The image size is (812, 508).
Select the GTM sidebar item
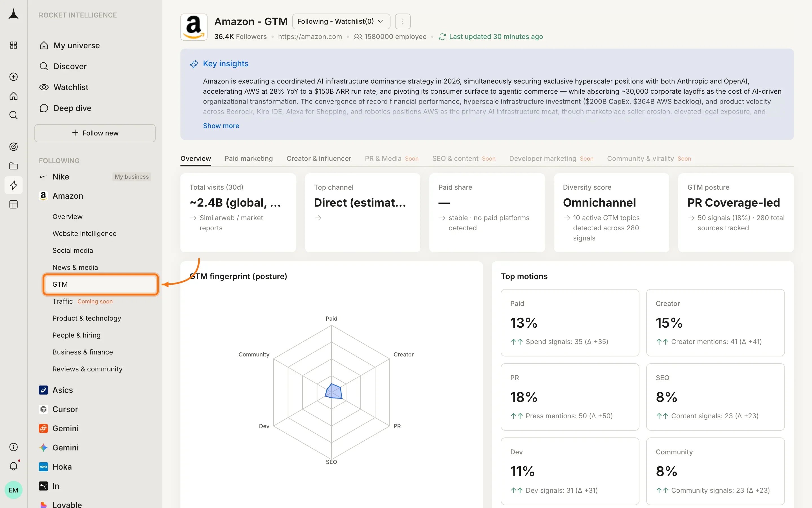[x=100, y=284]
